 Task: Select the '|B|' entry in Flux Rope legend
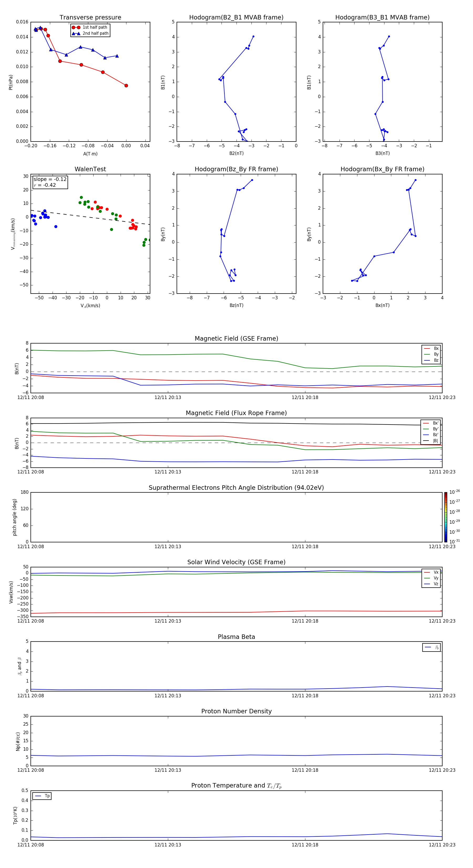click(x=431, y=441)
